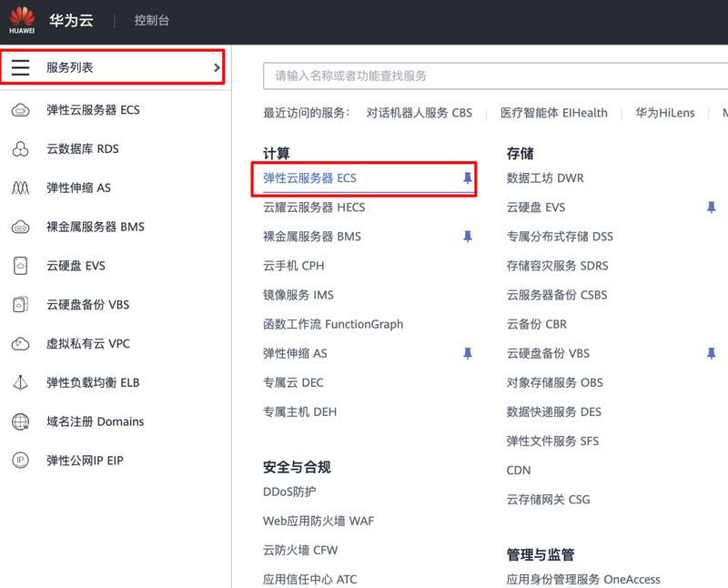The height and width of the screenshot is (588, 728).
Task: Open 云防火墙 CFW link
Action: (300, 551)
